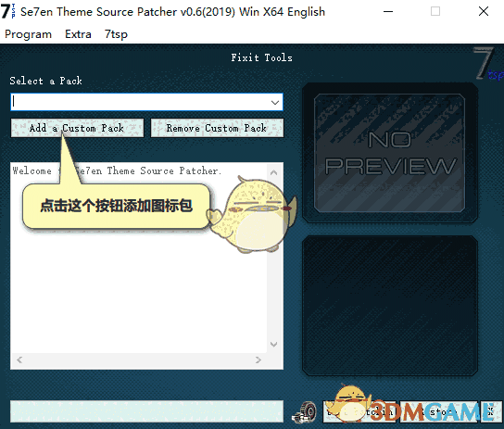Viewport: 504px width, 429px height.
Task: Minimize the Se7en Theme Source Patcher window
Action: (x=388, y=11)
